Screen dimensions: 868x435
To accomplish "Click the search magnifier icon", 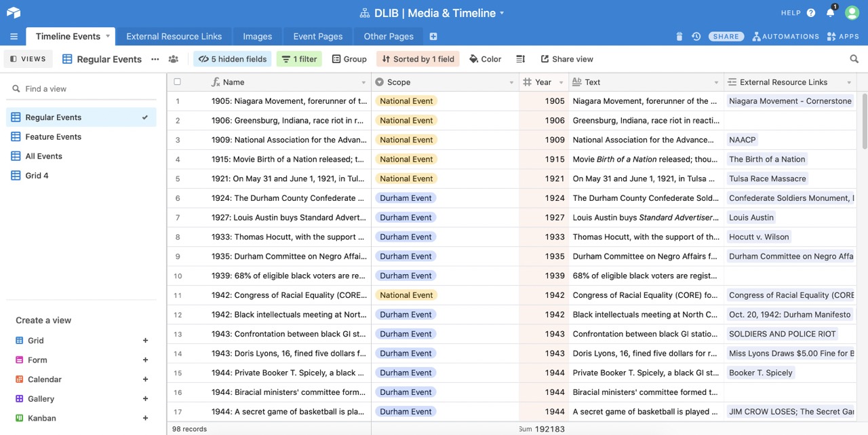I will (854, 59).
